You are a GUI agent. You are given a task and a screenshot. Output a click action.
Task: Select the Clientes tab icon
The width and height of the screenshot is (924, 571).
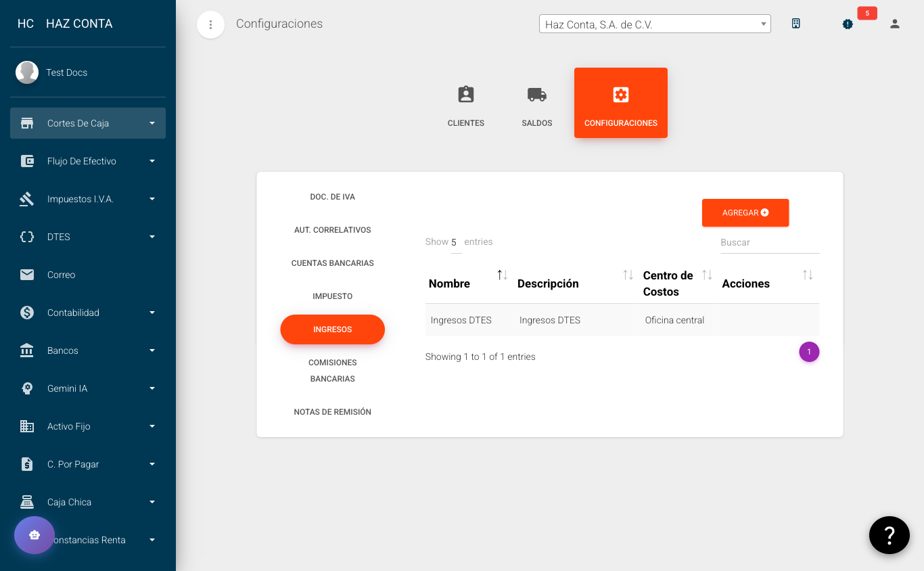[465, 95]
